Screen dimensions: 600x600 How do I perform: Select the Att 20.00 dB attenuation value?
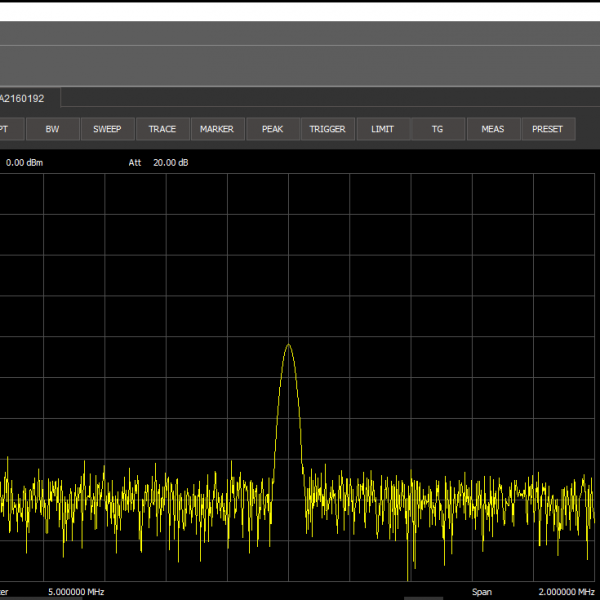click(x=171, y=162)
